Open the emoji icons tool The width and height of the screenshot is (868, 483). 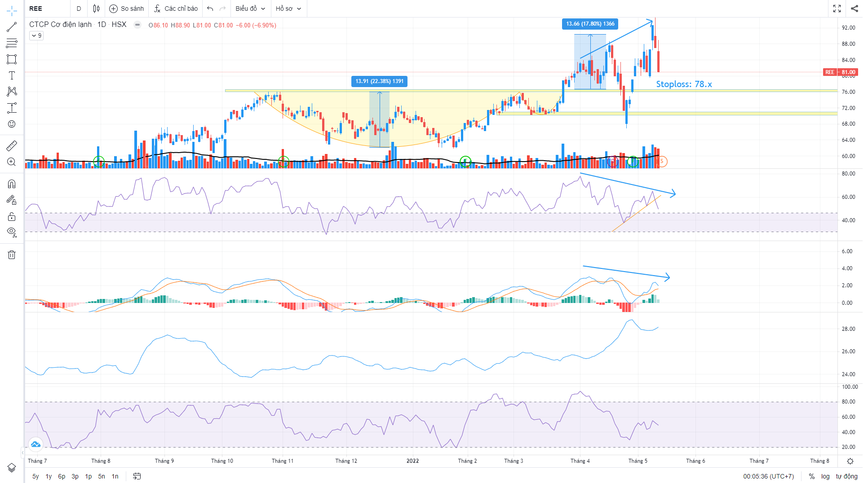point(12,124)
